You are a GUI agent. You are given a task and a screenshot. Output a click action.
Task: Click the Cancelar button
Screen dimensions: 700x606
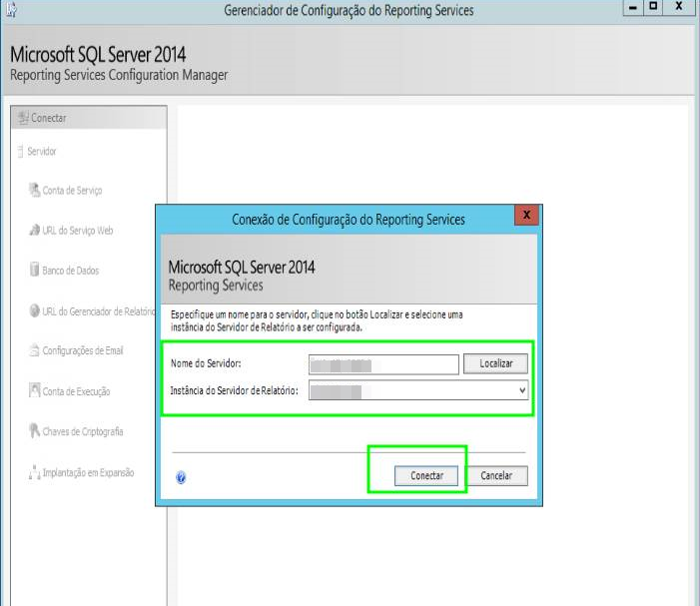[496, 475]
